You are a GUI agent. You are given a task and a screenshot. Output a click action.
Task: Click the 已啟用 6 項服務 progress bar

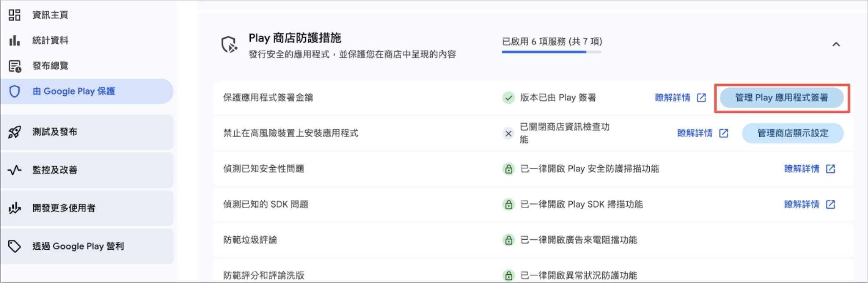coord(551,52)
